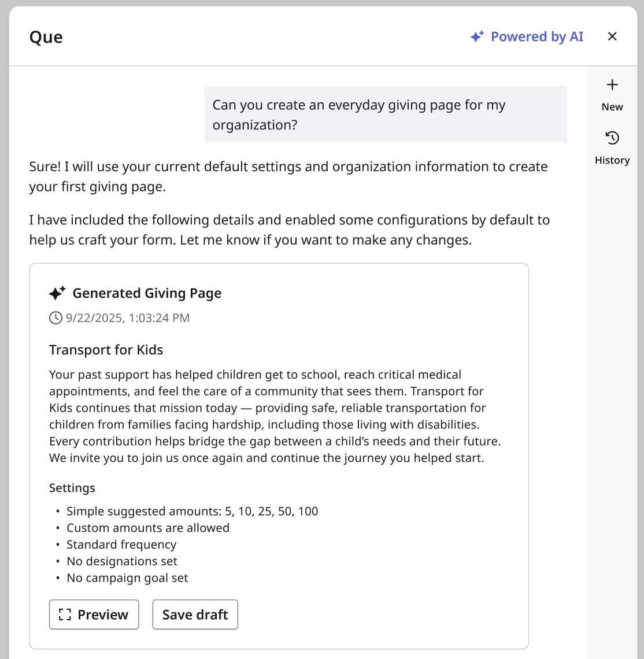Open the History clock icon
Screen dimensions: 644x659
coord(612,138)
